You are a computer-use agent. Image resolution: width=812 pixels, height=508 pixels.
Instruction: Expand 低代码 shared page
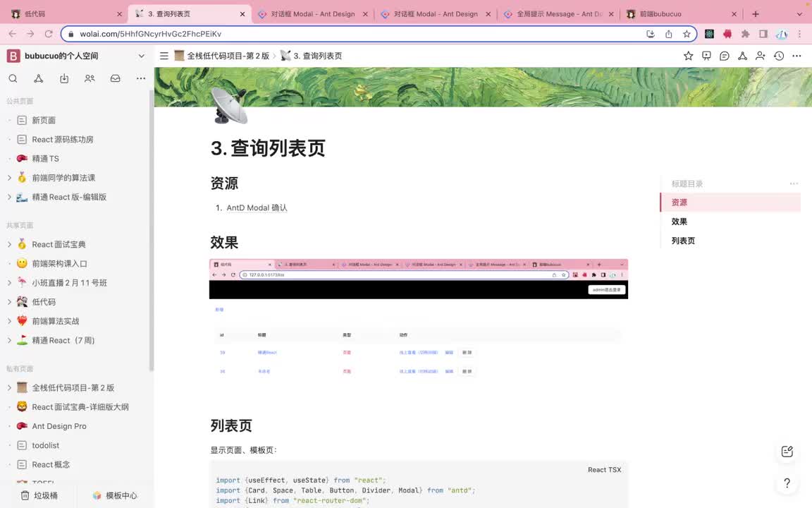tap(9, 301)
